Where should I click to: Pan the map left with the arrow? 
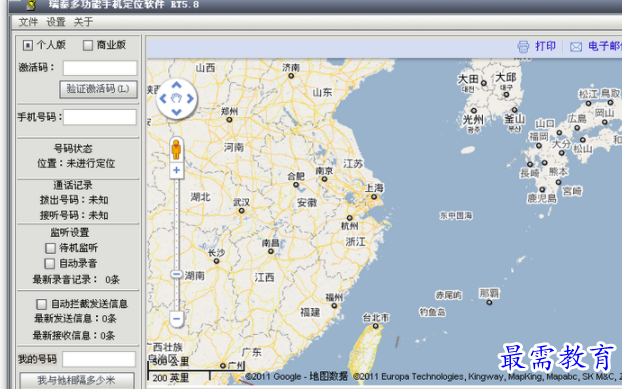163,98
